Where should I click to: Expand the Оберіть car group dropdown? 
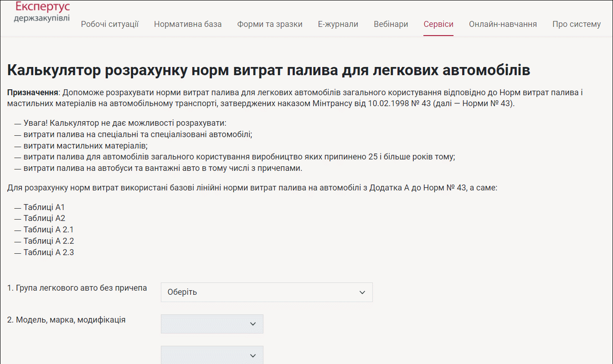(x=267, y=292)
